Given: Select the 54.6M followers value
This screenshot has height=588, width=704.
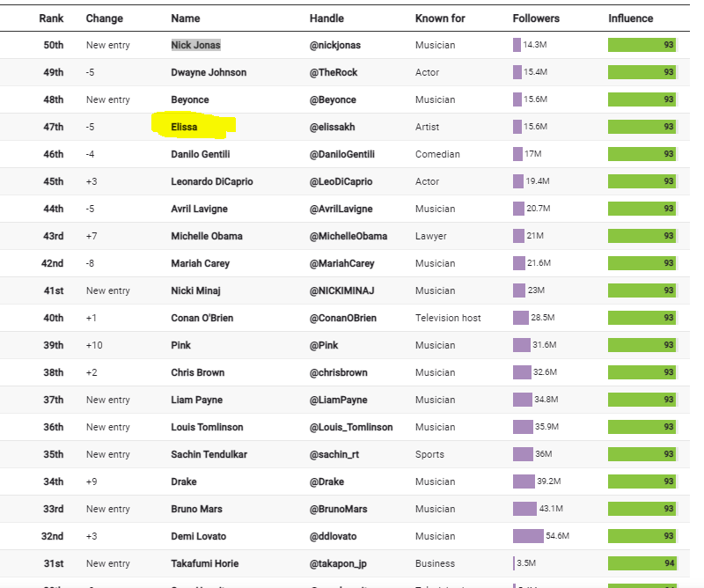Looking at the screenshot, I should click(558, 536).
